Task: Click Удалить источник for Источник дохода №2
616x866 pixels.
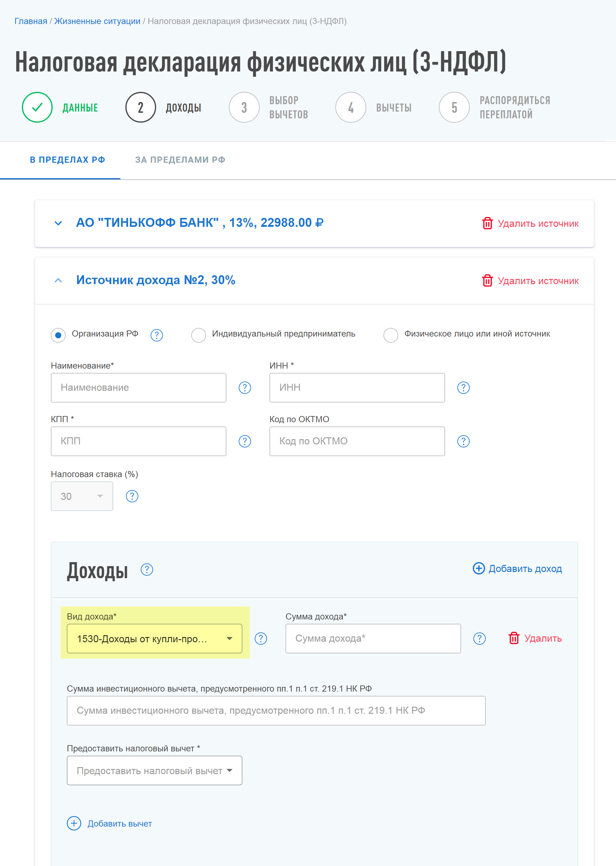Action: tap(538, 281)
